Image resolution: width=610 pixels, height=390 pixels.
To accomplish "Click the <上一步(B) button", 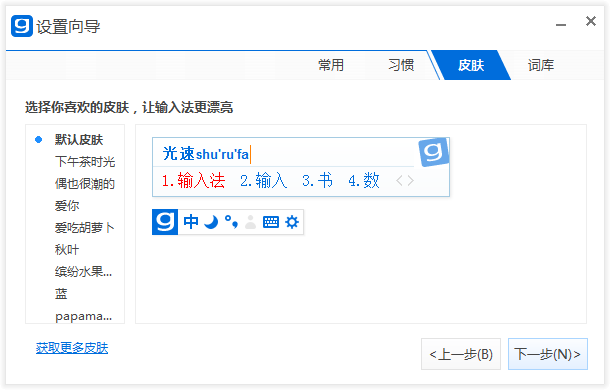I will [x=461, y=354].
